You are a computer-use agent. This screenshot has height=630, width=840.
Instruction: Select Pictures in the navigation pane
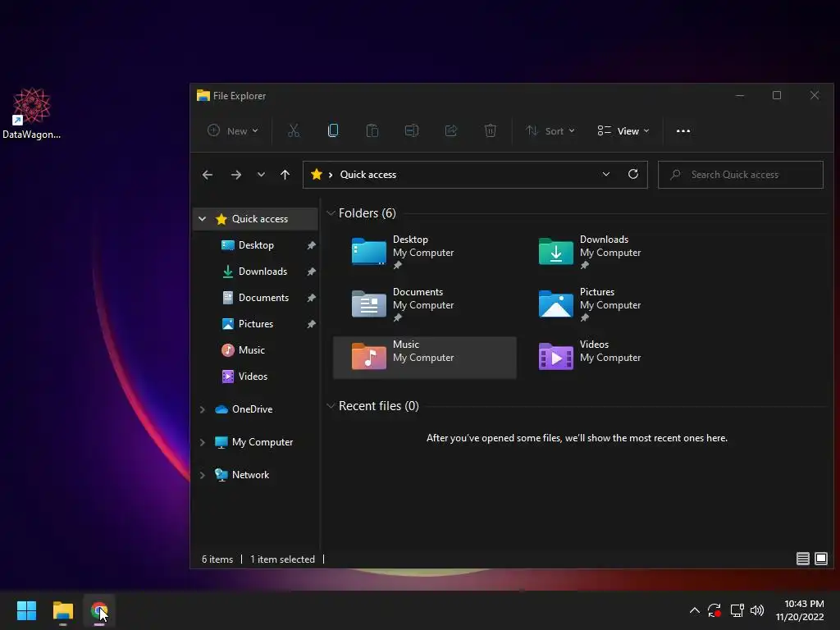(x=256, y=323)
